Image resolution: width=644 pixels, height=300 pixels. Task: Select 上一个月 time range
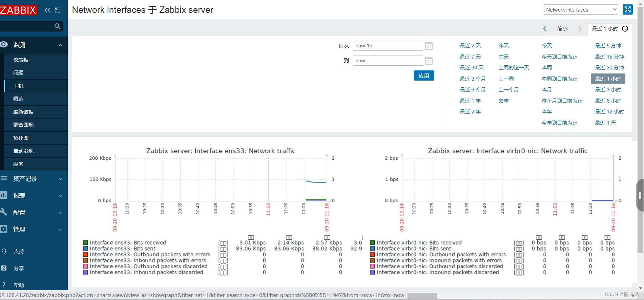tap(508, 89)
